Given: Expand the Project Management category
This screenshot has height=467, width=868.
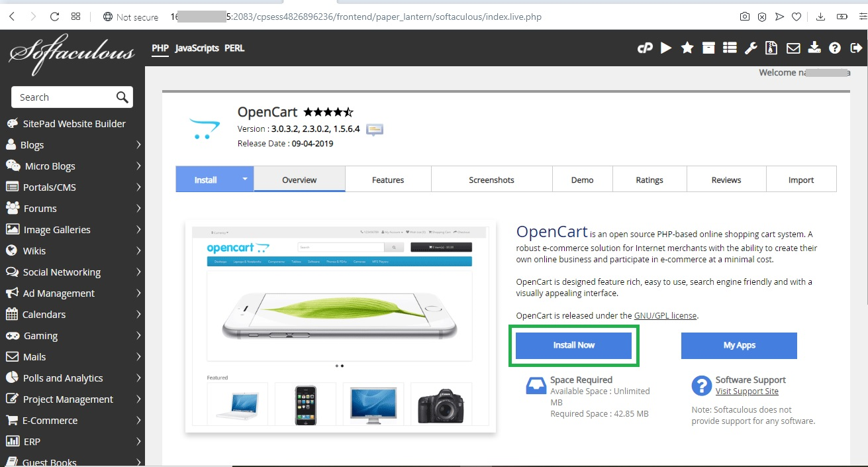Looking at the screenshot, I should click(138, 399).
